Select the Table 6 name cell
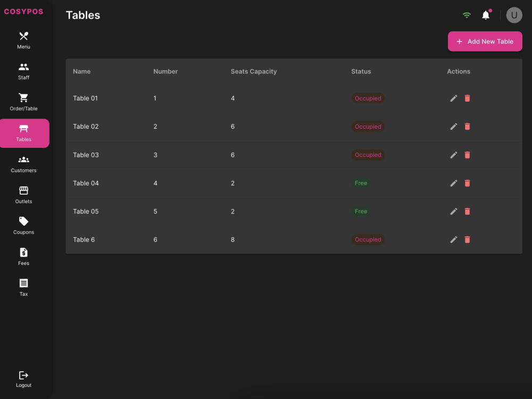The width and height of the screenshot is (532, 399). click(x=84, y=239)
